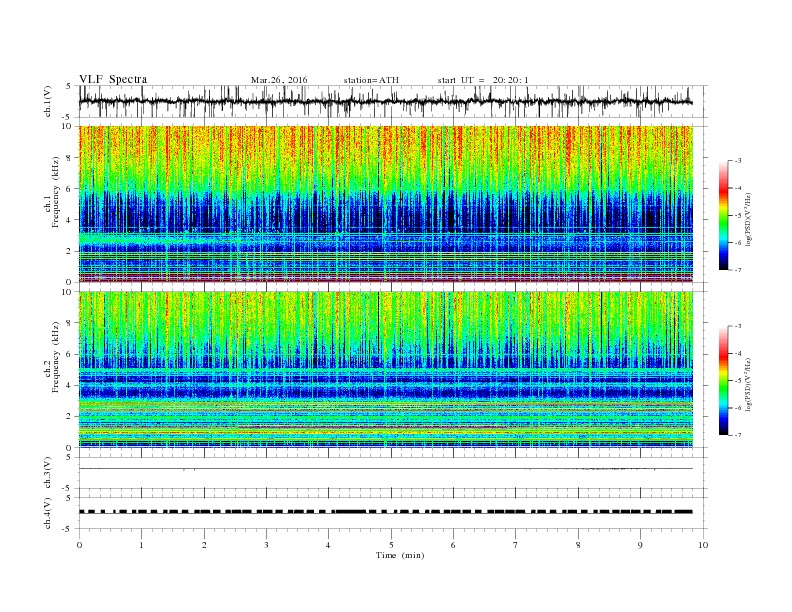Click the ch.4 dashed pulse trace
This screenshot has width=792, height=612.
coord(385,512)
